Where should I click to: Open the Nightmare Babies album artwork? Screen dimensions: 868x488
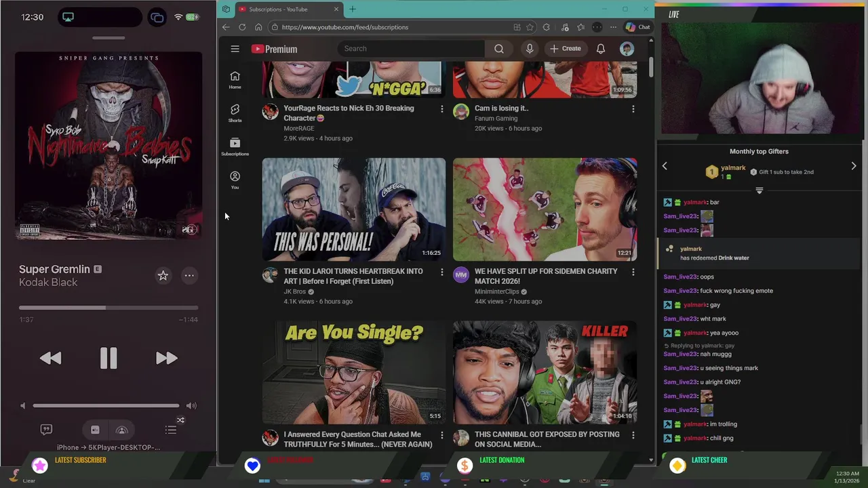[108, 146]
